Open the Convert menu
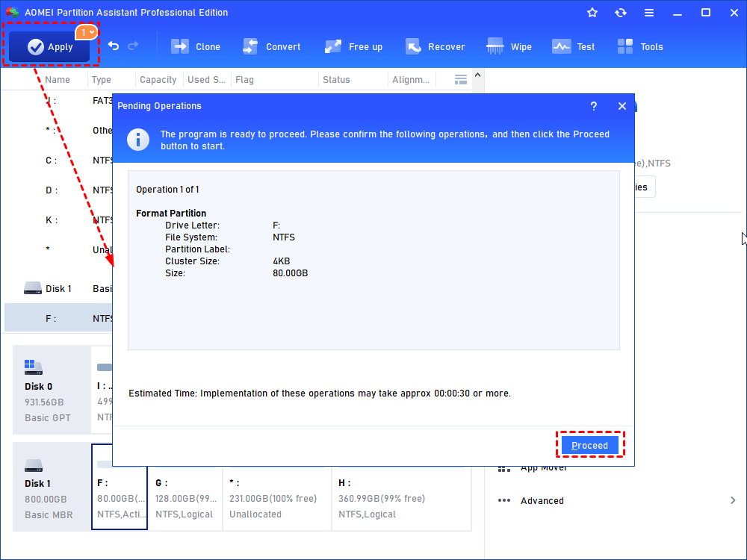Screen dimensions: 747x560 pos(272,46)
